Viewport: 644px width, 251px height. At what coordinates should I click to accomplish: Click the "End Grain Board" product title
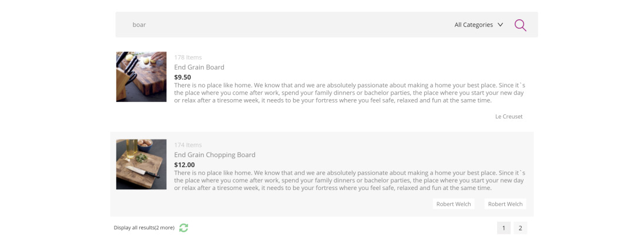(199, 67)
